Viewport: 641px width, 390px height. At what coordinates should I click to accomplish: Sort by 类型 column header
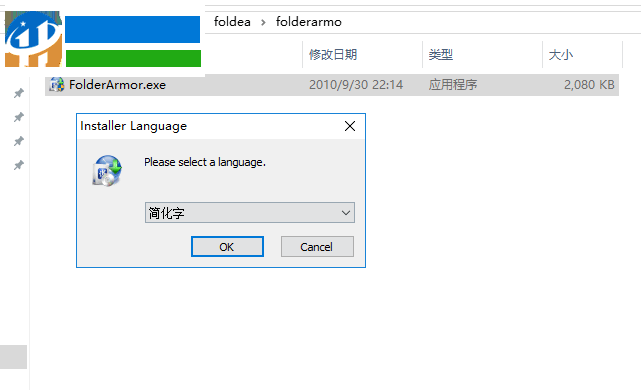coord(441,54)
